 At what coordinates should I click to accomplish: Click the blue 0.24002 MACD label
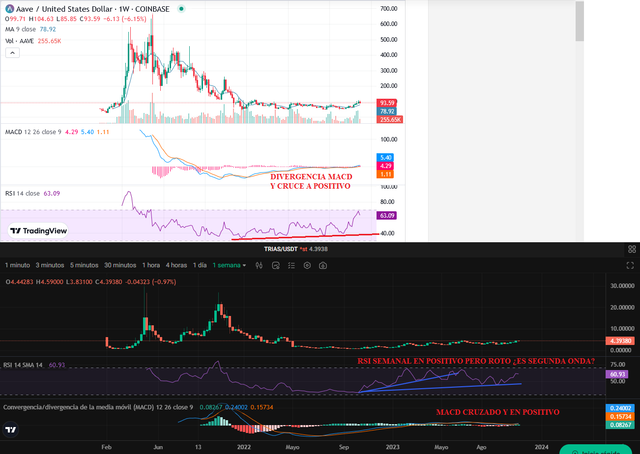(x=620, y=408)
